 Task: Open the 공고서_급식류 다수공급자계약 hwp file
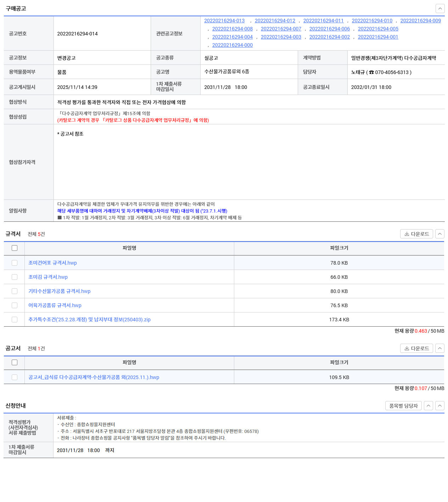click(94, 377)
